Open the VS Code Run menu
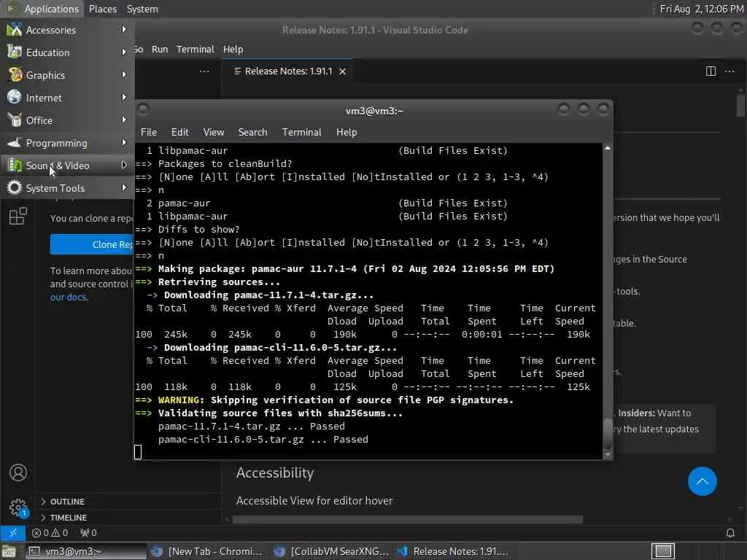 click(x=160, y=49)
